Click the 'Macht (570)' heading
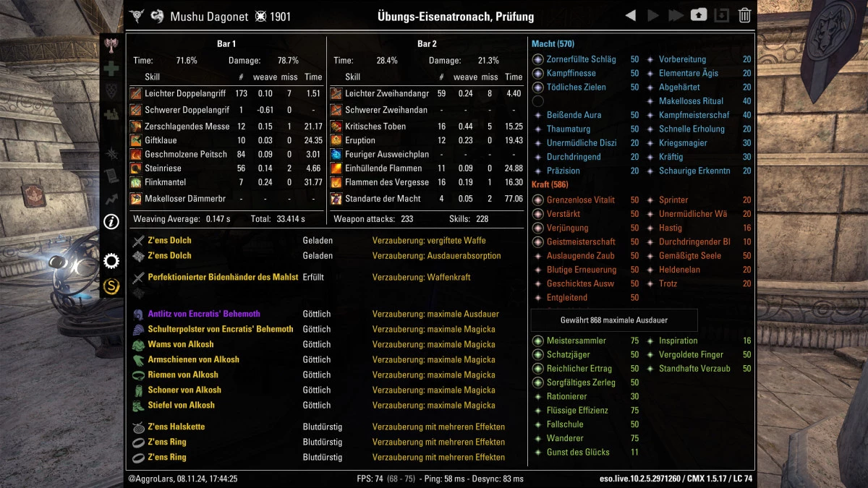The height and width of the screenshot is (488, 868). coord(553,44)
